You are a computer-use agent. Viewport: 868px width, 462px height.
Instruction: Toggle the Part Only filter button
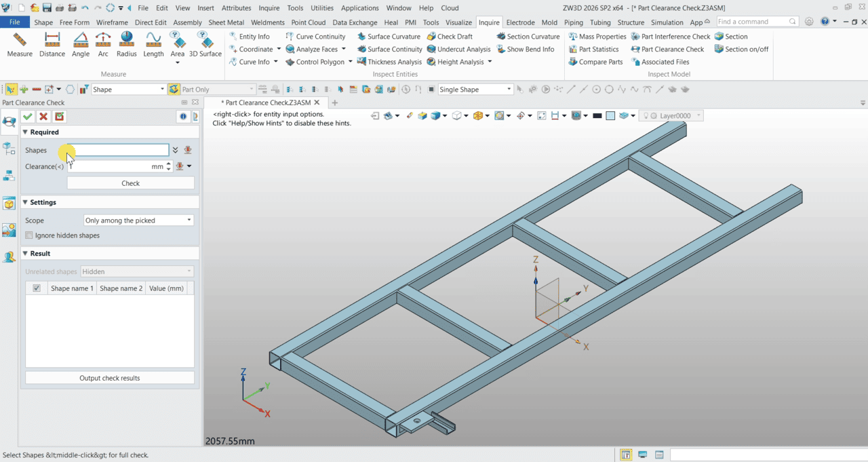[174, 90]
